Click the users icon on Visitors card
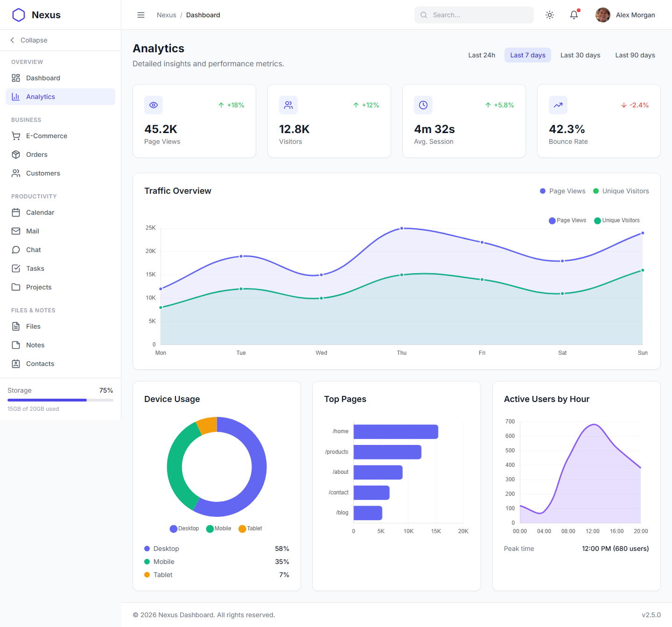This screenshot has height=627, width=672. [x=288, y=105]
